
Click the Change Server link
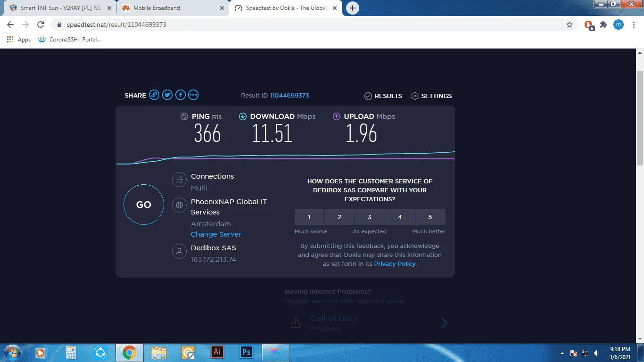click(216, 234)
